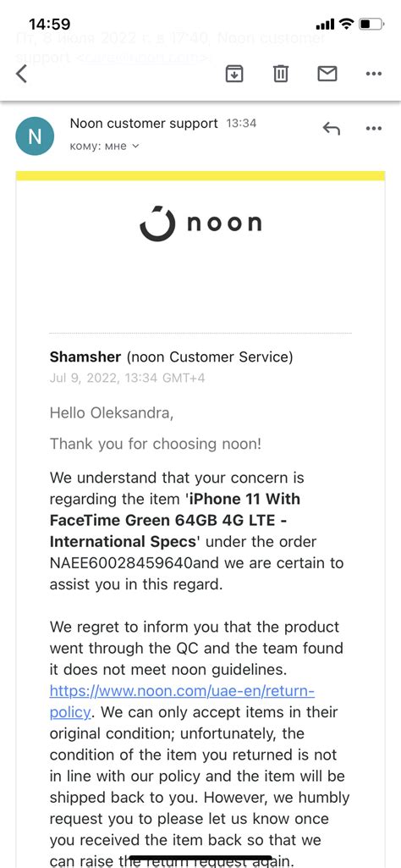Open message options three-dots beside reply arrow
The width and height of the screenshot is (401, 868).
pyautogui.click(x=374, y=129)
